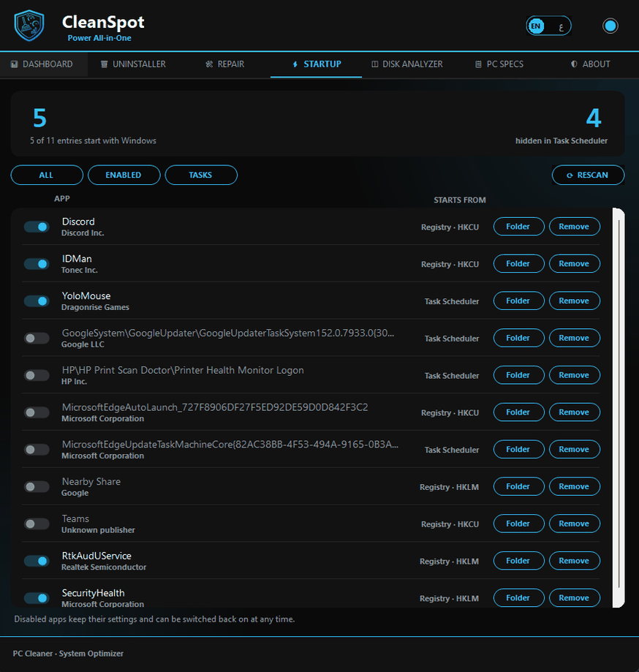Open Folder for RtkAudUService
This screenshot has height=672, width=639.
click(518, 561)
